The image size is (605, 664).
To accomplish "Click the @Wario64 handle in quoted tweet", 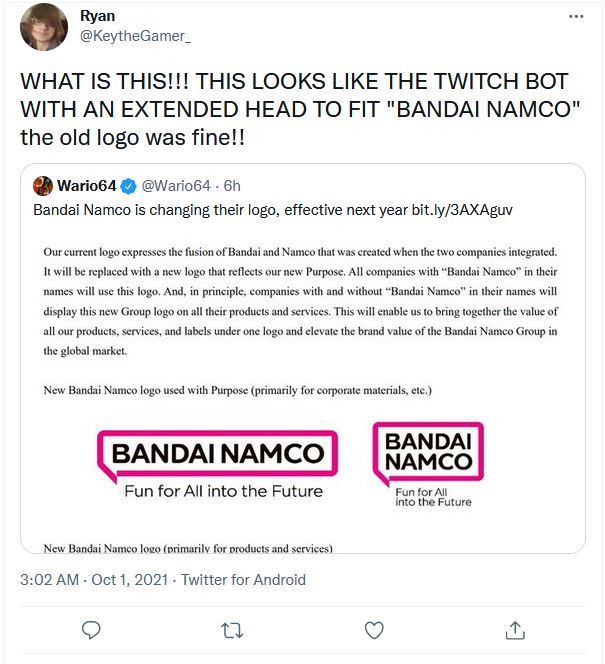I will pos(177,186).
